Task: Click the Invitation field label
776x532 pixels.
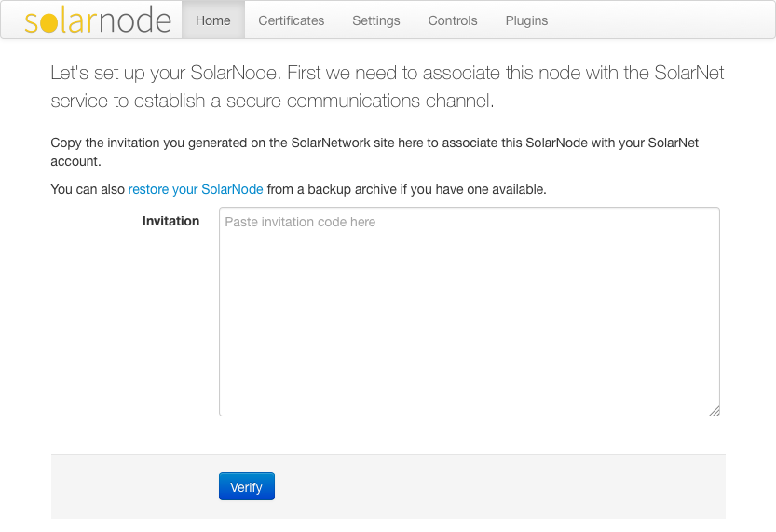Action: tap(170, 221)
